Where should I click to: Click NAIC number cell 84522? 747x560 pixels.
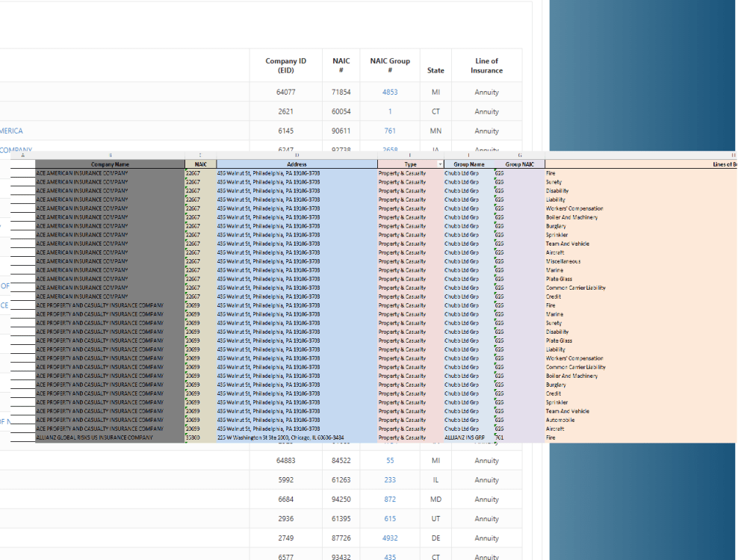[x=341, y=461]
